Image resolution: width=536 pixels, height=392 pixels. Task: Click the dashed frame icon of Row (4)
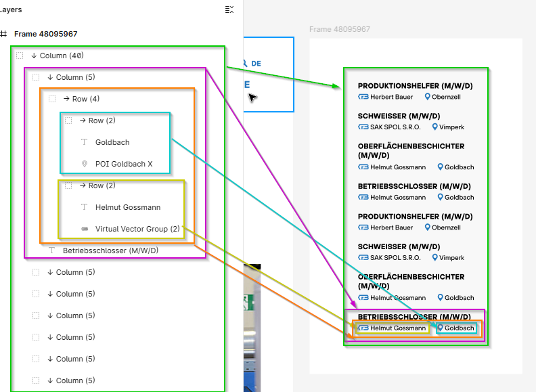pos(52,99)
